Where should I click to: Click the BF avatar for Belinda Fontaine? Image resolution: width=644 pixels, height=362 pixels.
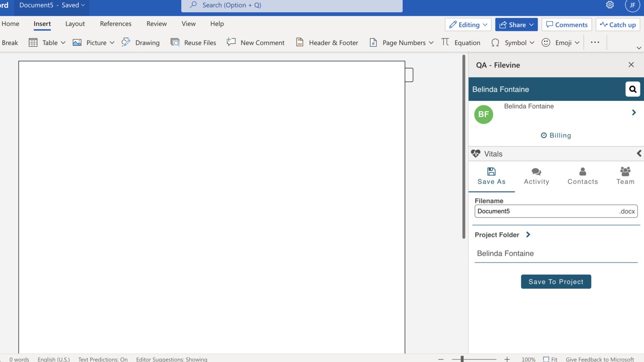(x=484, y=114)
